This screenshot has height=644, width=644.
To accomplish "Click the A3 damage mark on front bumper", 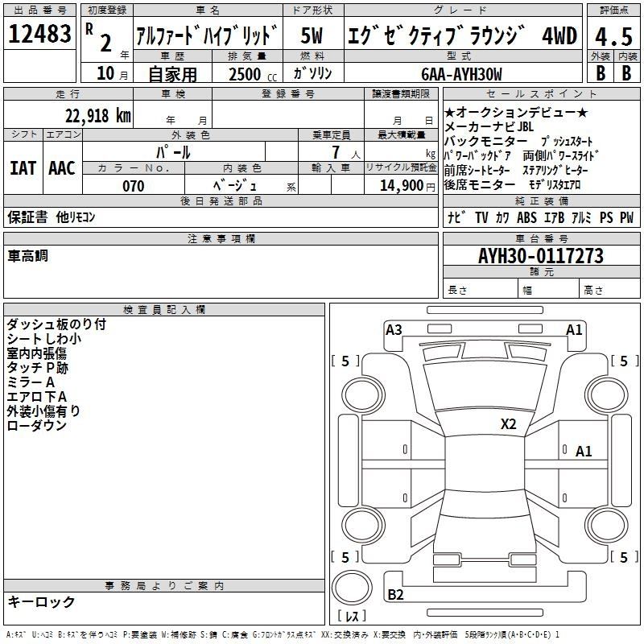I will coord(394,330).
